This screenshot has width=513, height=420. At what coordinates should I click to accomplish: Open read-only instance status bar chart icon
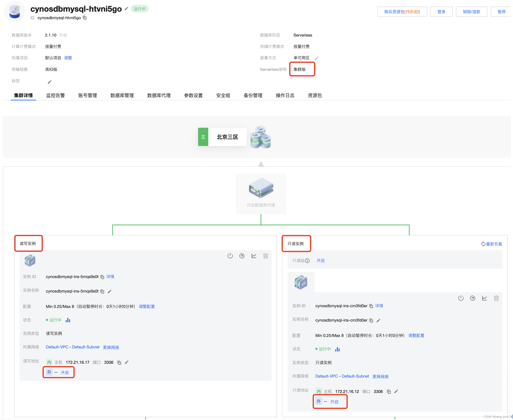pos(337,349)
